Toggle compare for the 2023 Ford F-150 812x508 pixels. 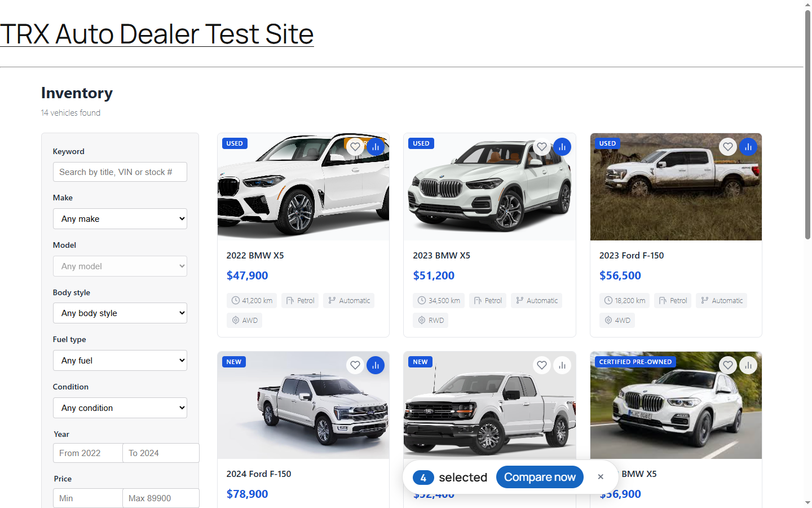tap(748, 147)
